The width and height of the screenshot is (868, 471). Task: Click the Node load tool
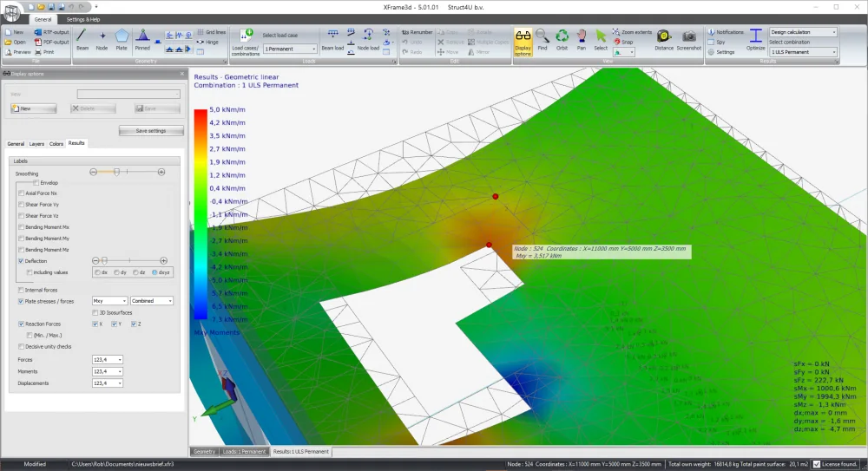tap(368, 40)
